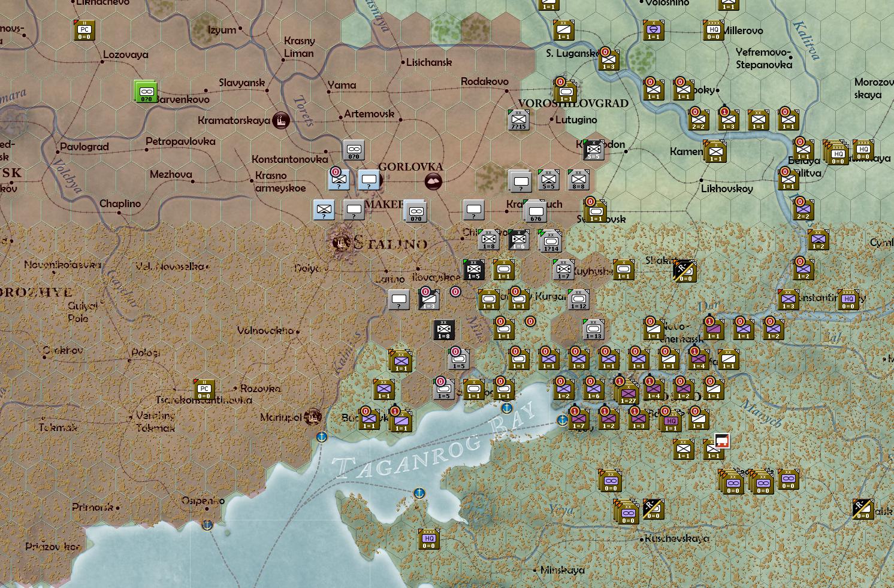
Task: Click the Yama town label
Action: tap(342, 85)
